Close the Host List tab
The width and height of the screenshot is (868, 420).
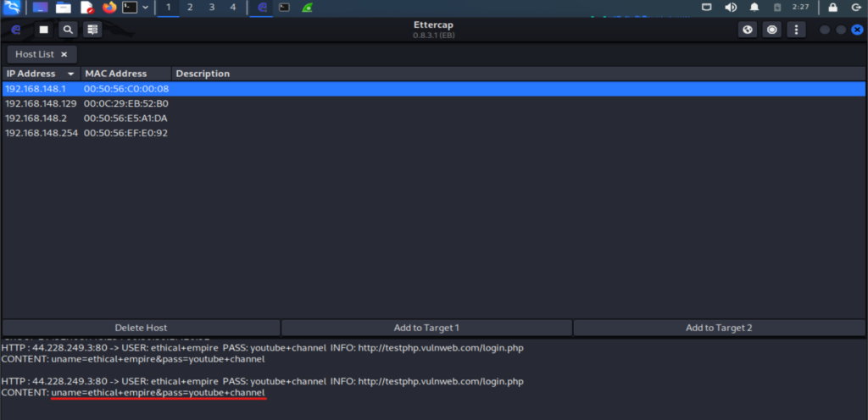tap(64, 54)
